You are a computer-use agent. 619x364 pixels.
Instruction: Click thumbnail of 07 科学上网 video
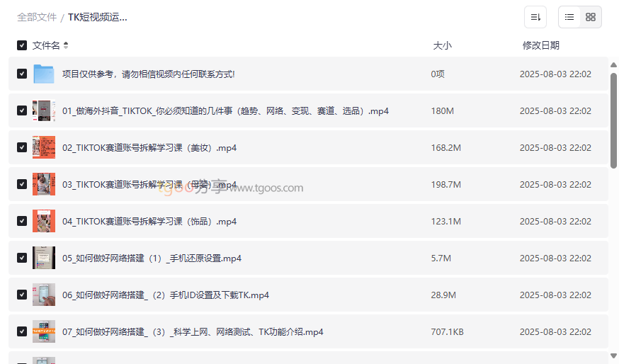coord(44,332)
